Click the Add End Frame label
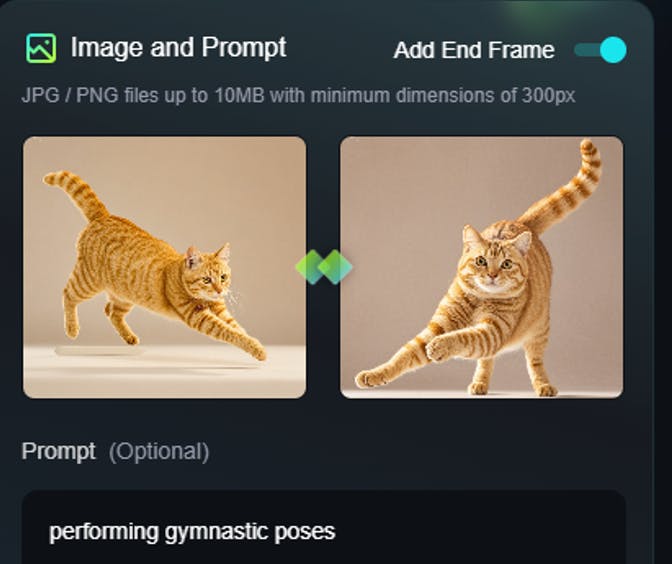The width and height of the screenshot is (672, 564). [x=474, y=50]
